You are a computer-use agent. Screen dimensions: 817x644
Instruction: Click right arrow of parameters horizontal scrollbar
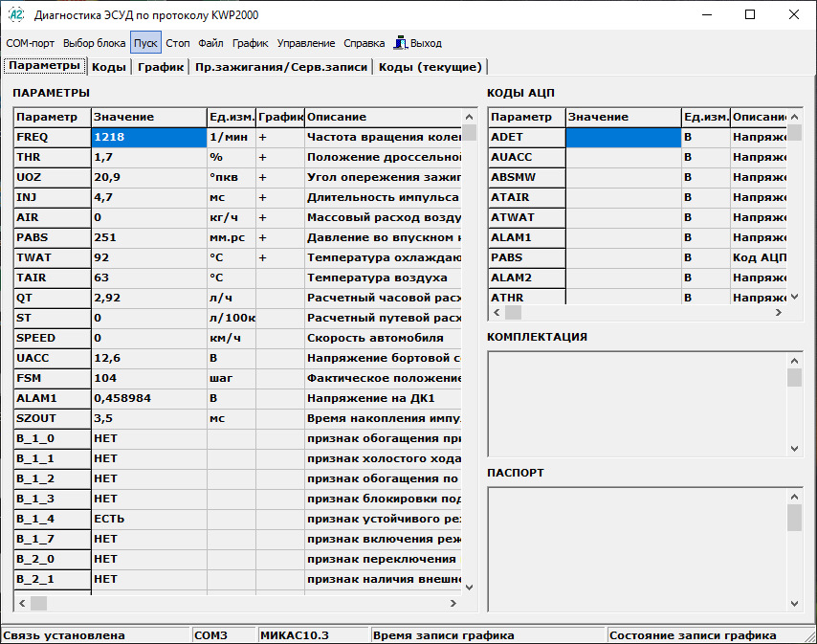tap(453, 604)
